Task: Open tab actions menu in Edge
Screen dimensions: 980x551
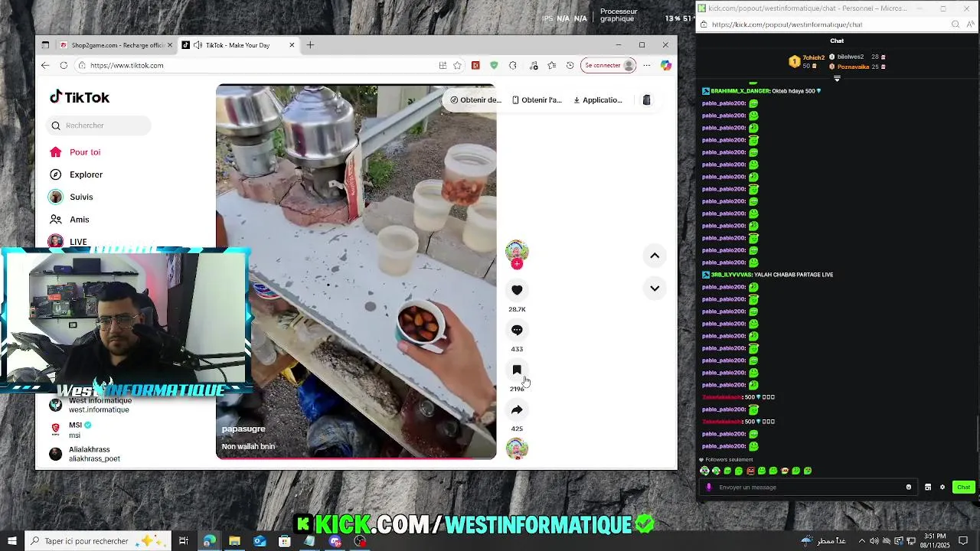Action: click(x=45, y=45)
